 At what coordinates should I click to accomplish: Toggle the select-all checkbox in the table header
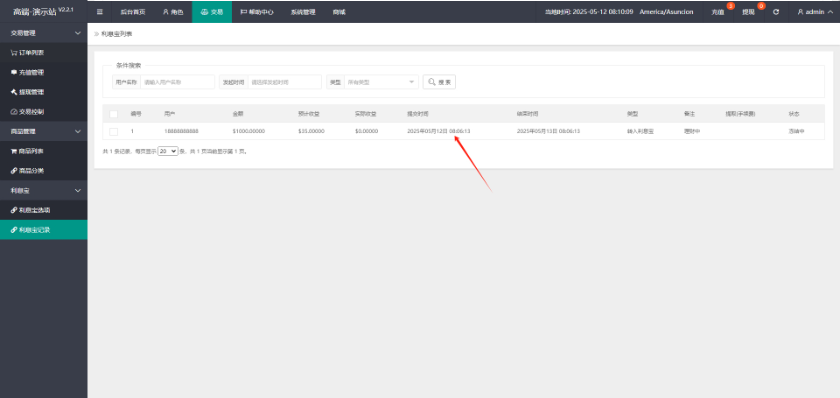click(114, 114)
